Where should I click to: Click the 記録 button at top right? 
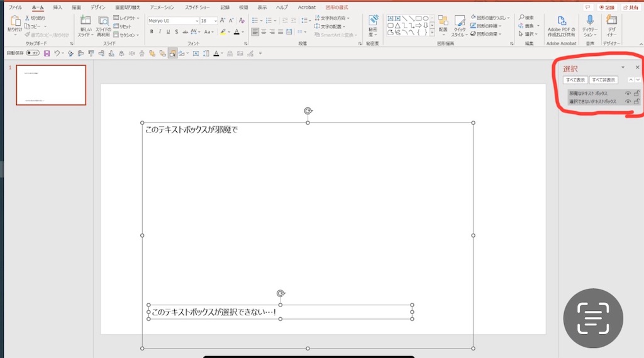(x=607, y=8)
